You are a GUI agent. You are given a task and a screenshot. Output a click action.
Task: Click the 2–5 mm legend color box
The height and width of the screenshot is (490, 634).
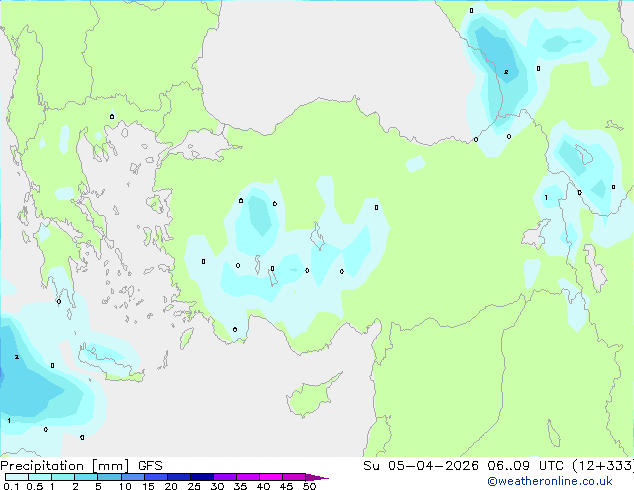coord(86,477)
